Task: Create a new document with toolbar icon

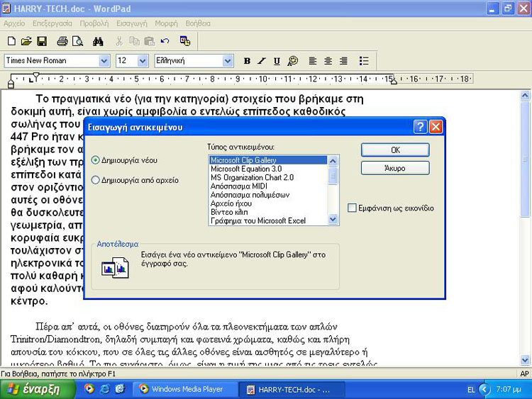Action: point(11,41)
